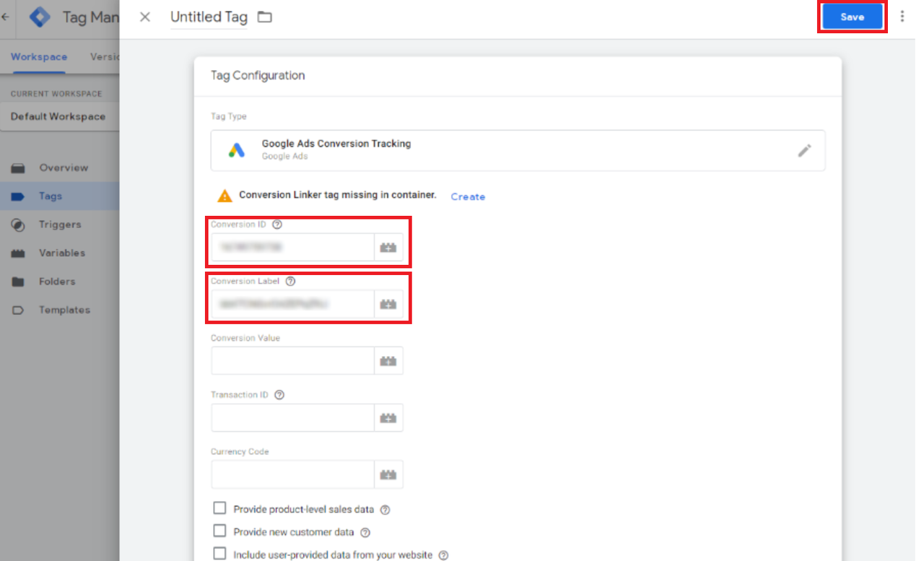
Task: Open the variable picker for Transaction ID
Action: [x=388, y=418]
